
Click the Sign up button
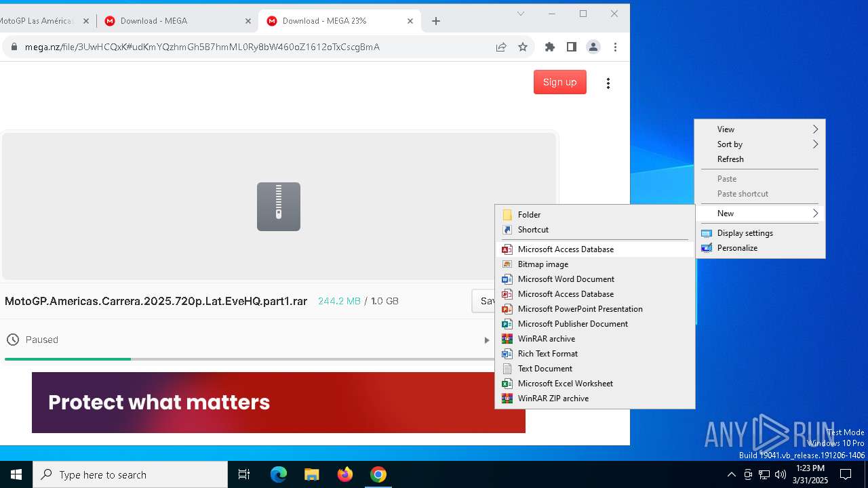pos(560,82)
